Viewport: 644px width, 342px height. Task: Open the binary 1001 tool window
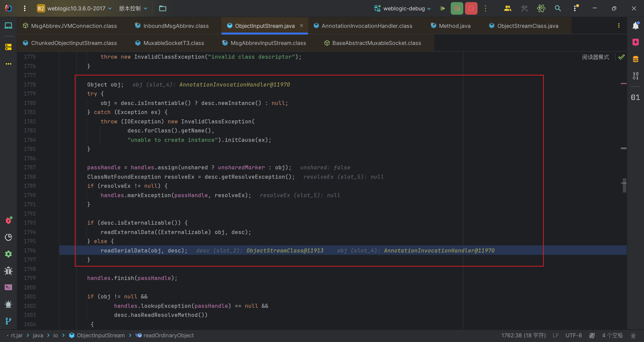point(636,76)
